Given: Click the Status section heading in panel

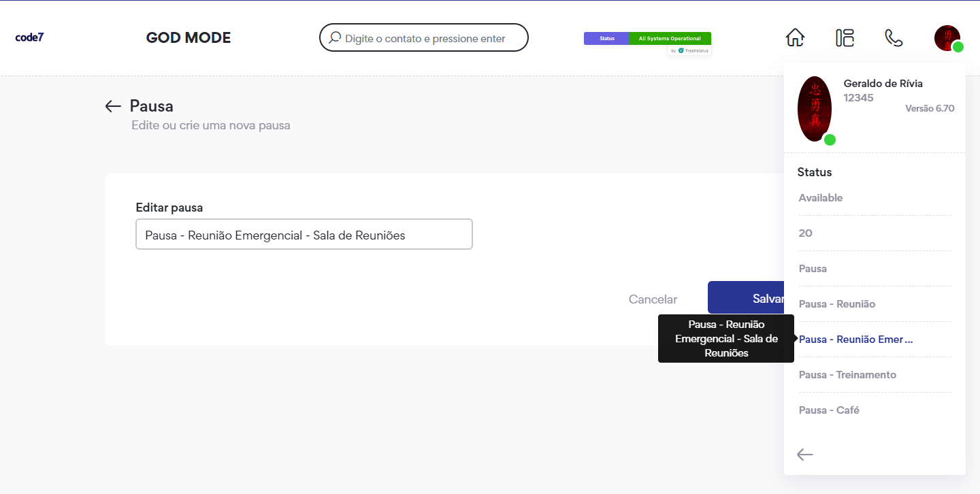Looking at the screenshot, I should tap(815, 172).
